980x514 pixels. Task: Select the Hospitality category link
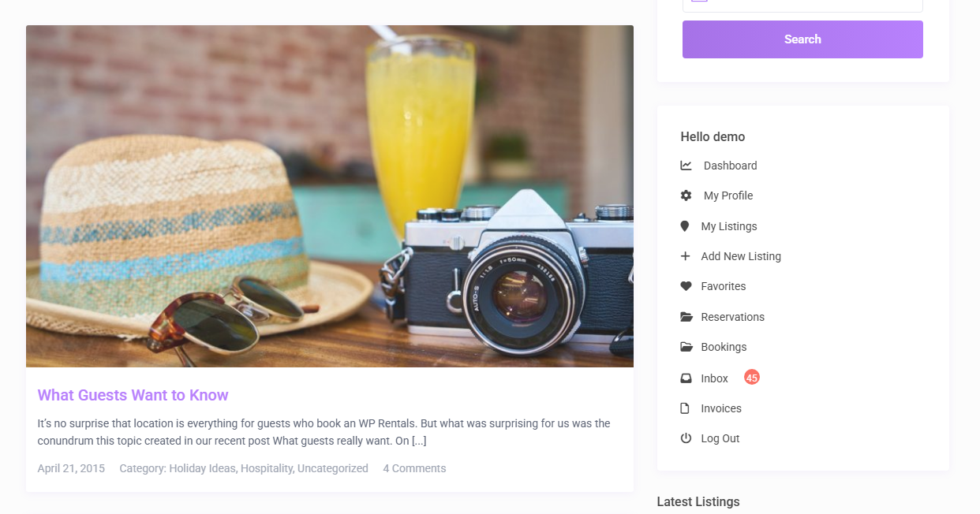click(x=267, y=468)
